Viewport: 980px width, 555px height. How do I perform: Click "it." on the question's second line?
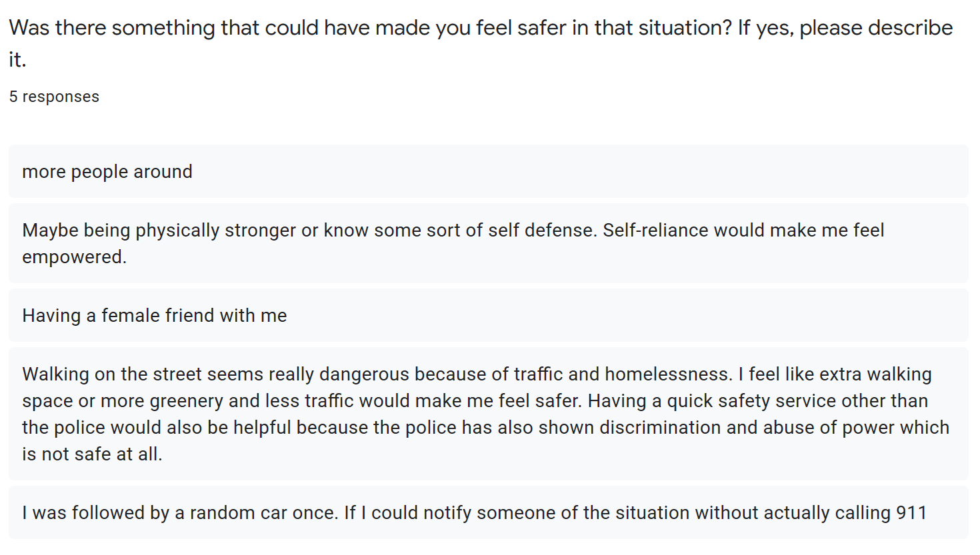(17, 60)
